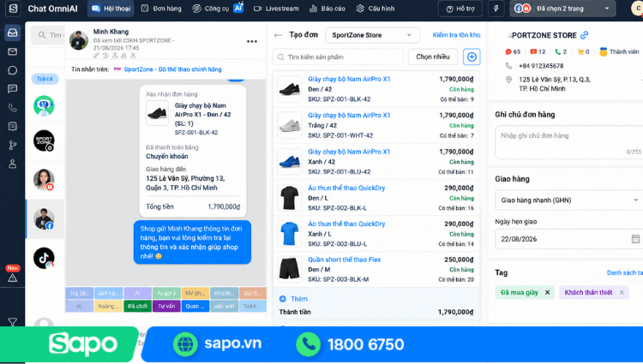Select the Giày chạy bộ AirPro X1 Đen / 42 product
Image resolution: width=643 pixels, height=364 pixels.
coord(376,89)
